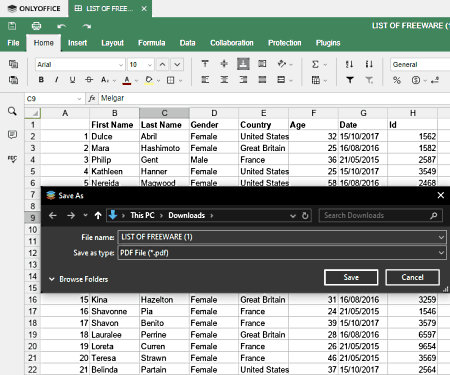
Task: Open the Insert ribbon tab
Action: (77, 43)
